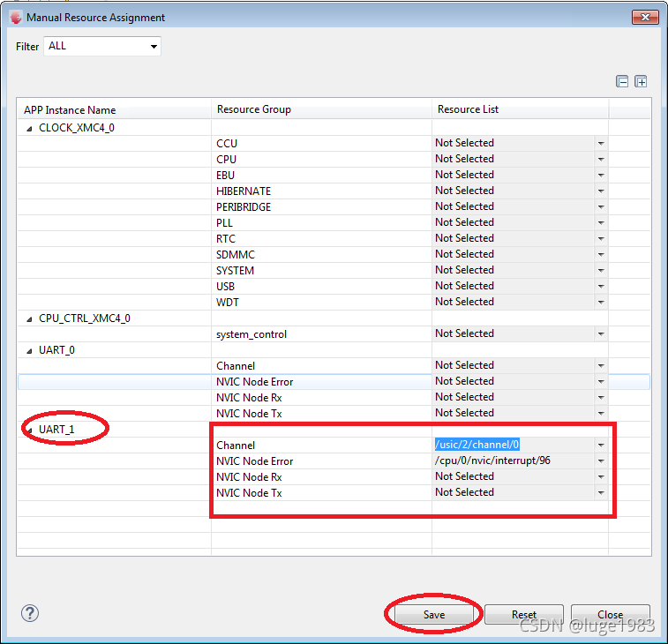
Task: Open UART_1 NVIC Node Rx dropdown
Action: [x=601, y=476]
